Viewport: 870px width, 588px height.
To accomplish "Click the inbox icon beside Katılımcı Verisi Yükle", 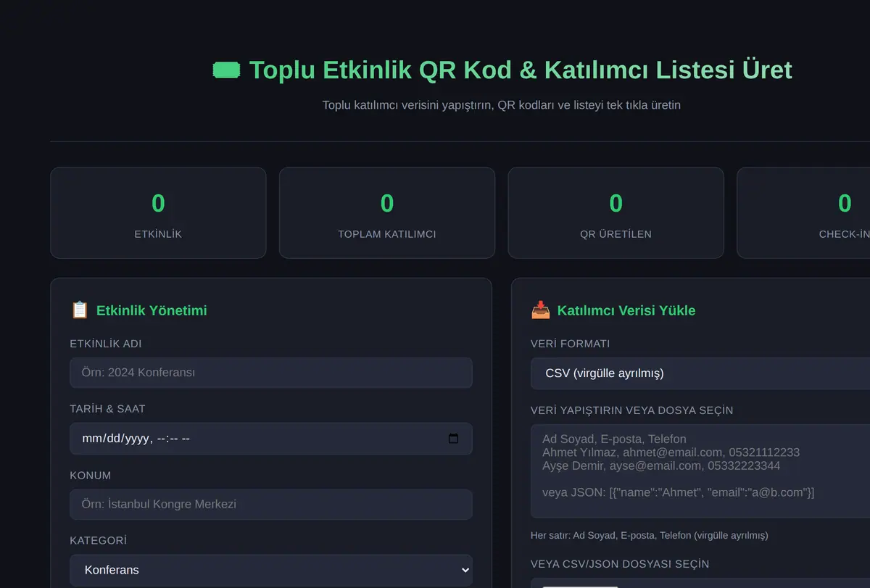I will pyautogui.click(x=541, y=310).
